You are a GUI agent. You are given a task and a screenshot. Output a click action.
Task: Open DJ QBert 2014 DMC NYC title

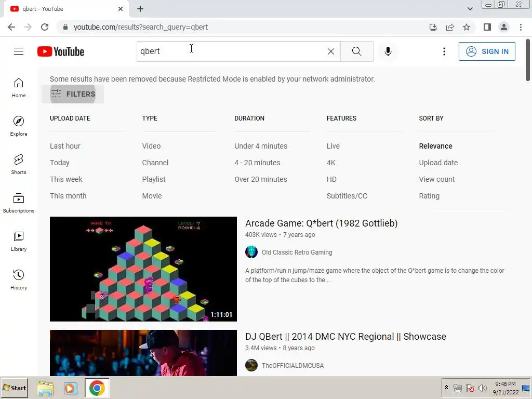[345, 337]
